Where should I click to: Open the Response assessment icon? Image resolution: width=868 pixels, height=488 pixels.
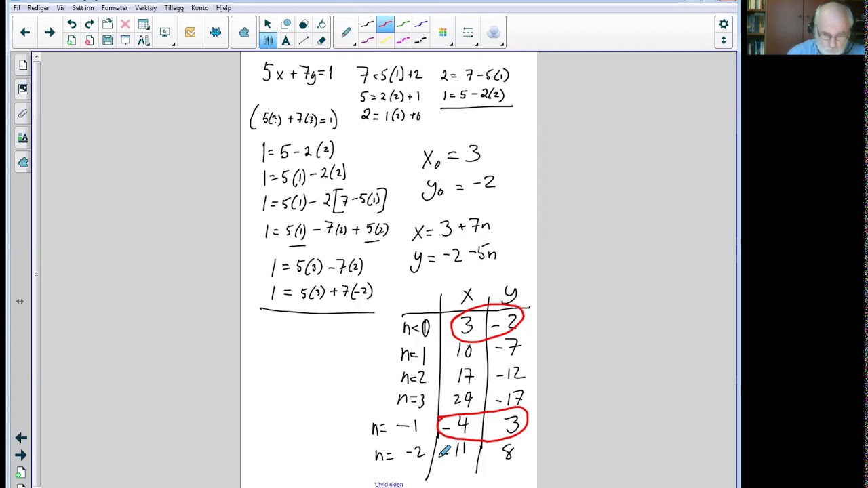pyautogui.click(x=190, y=33)
